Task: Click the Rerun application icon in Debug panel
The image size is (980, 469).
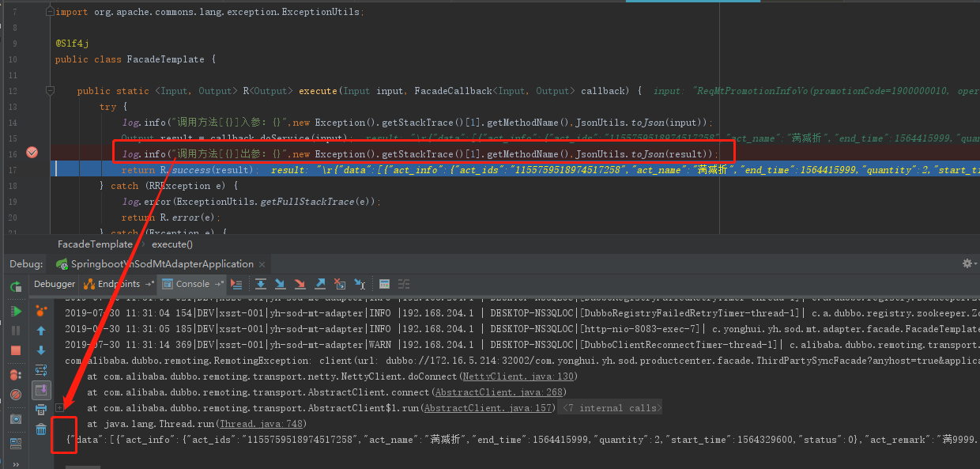Action: 16,288
